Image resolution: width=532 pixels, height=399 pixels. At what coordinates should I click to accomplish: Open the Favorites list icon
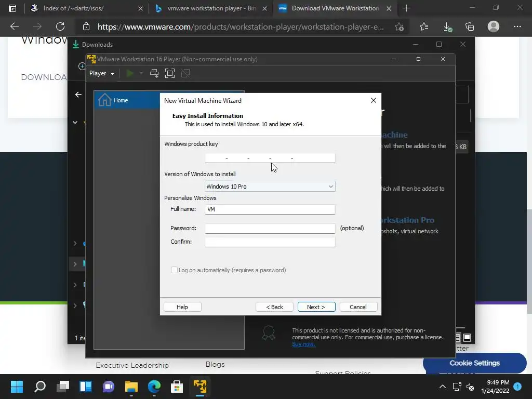coord(424,26)
